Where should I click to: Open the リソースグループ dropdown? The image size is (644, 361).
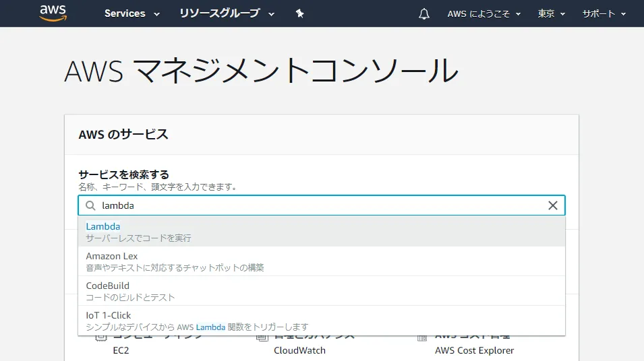(227, 13)
